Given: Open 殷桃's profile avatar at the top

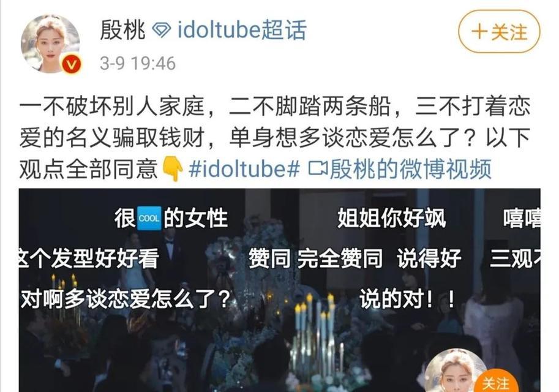Looking at the screenshot, I should (50, 43).
